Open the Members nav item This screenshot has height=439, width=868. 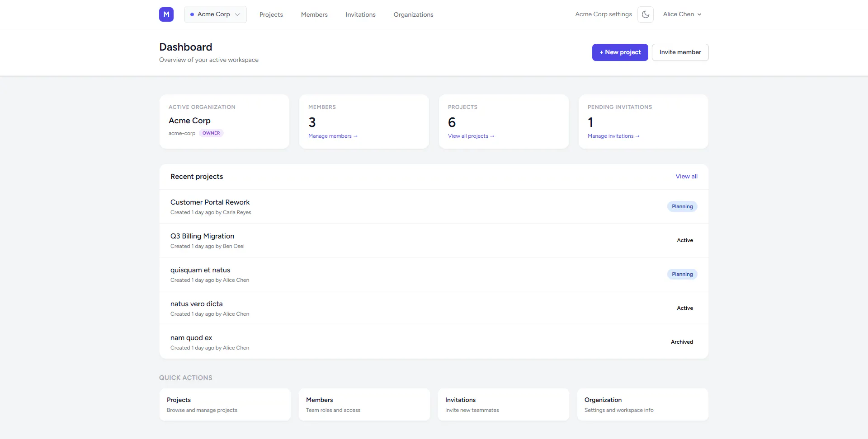tap(314, 14)
